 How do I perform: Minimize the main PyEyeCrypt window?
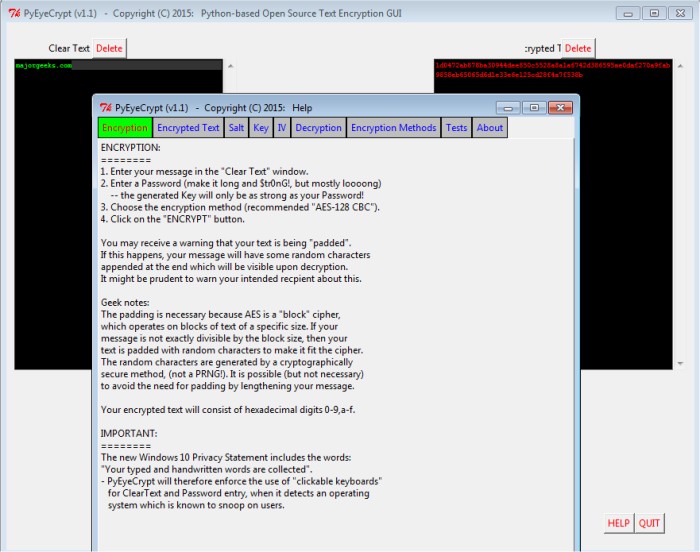coord(628,13)
